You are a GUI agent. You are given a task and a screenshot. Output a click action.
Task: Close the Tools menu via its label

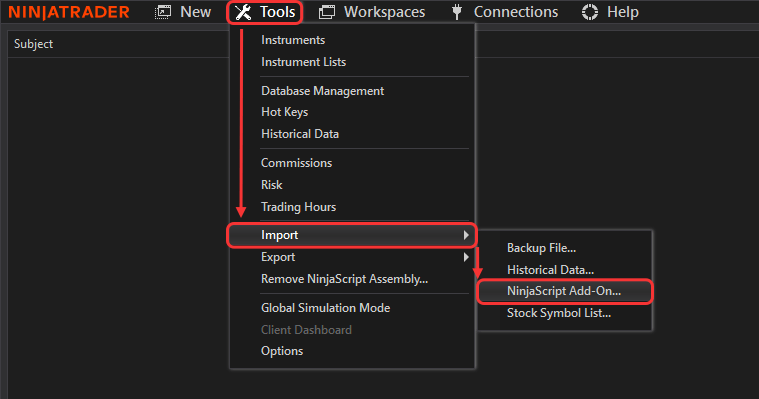point(277,12)
